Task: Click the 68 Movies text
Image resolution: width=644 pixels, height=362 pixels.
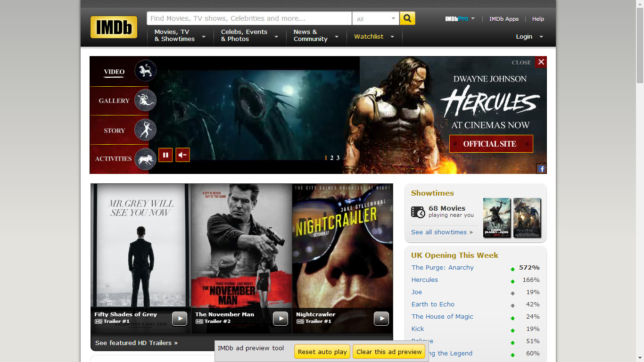Action: point(447,208)
